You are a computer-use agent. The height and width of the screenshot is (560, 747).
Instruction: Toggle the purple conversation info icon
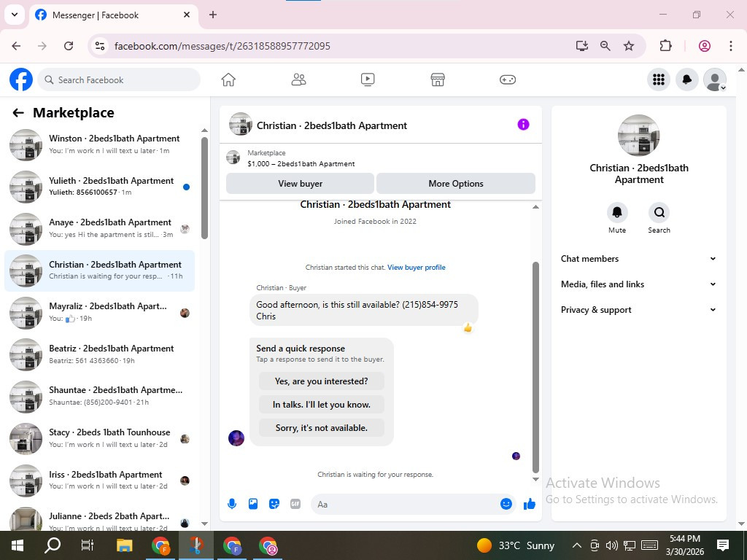(x=523, y=125)
